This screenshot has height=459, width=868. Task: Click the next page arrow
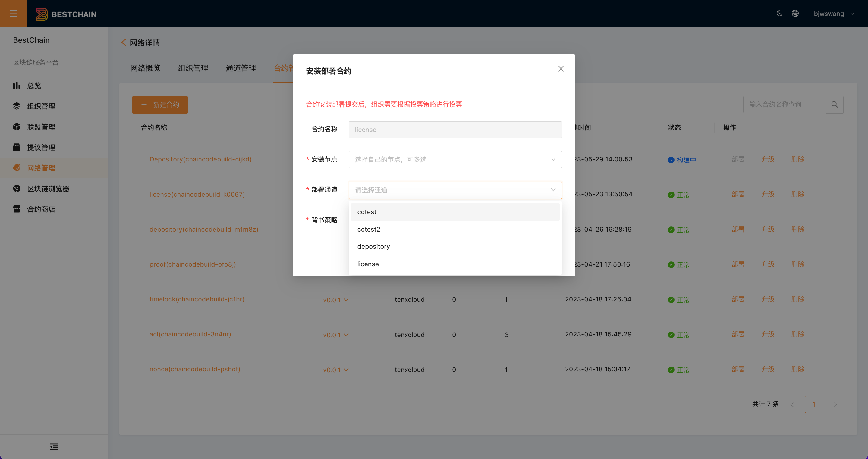pos(835,404)
